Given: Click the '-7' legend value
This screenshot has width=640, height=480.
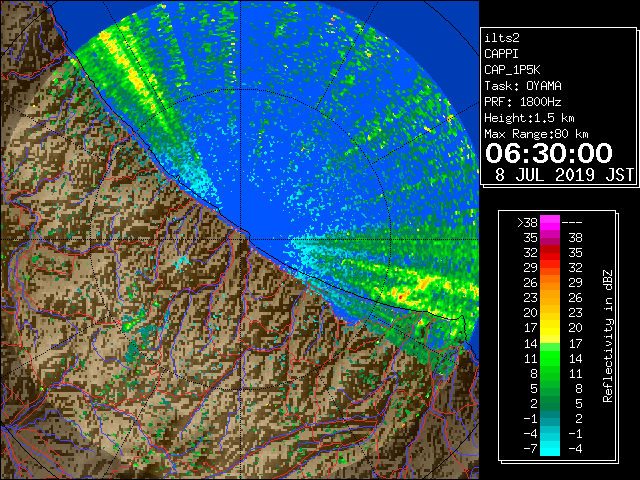Looking at the screenshot, I should pyautogui.click(x=530, y=448).
